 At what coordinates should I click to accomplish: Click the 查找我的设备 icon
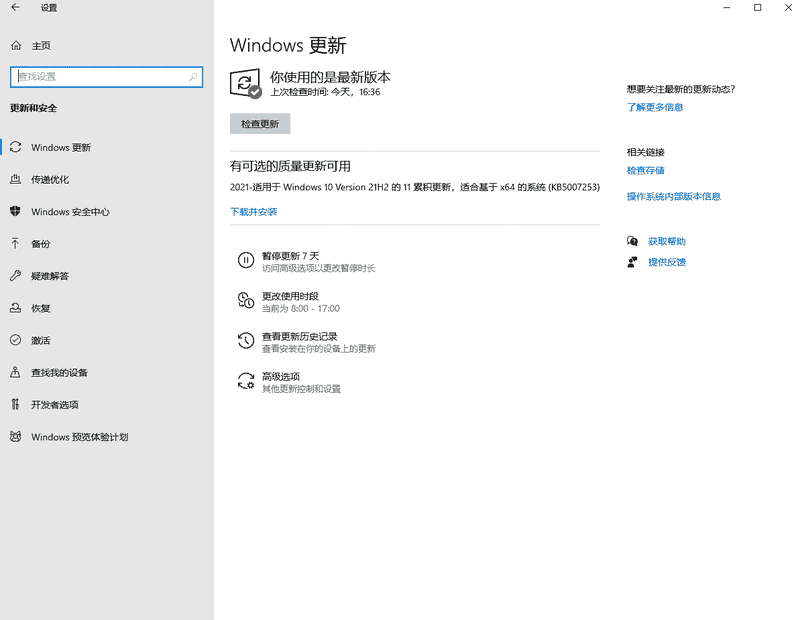(x=16, y=372)
